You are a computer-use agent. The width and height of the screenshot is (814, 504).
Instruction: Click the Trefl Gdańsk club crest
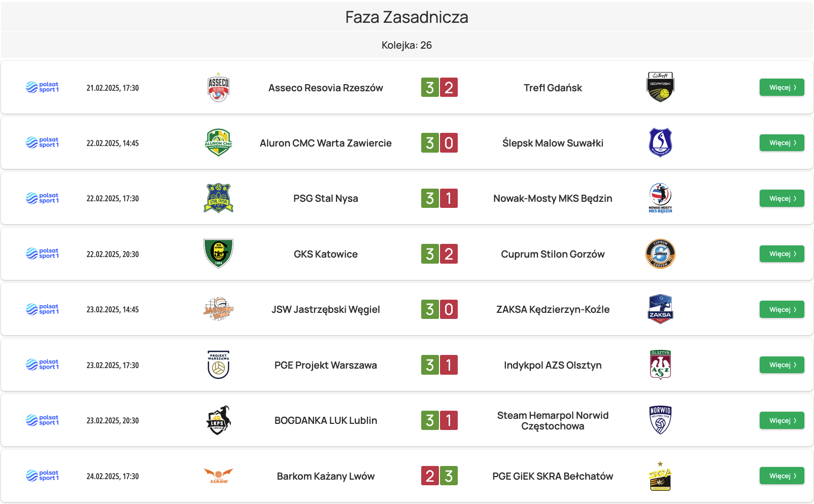(x=660, y=87)
